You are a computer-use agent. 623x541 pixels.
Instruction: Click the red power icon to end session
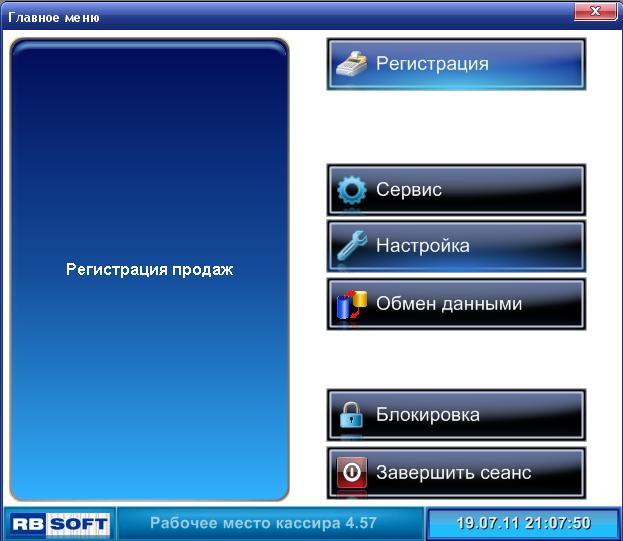click(x=351, y=472)
